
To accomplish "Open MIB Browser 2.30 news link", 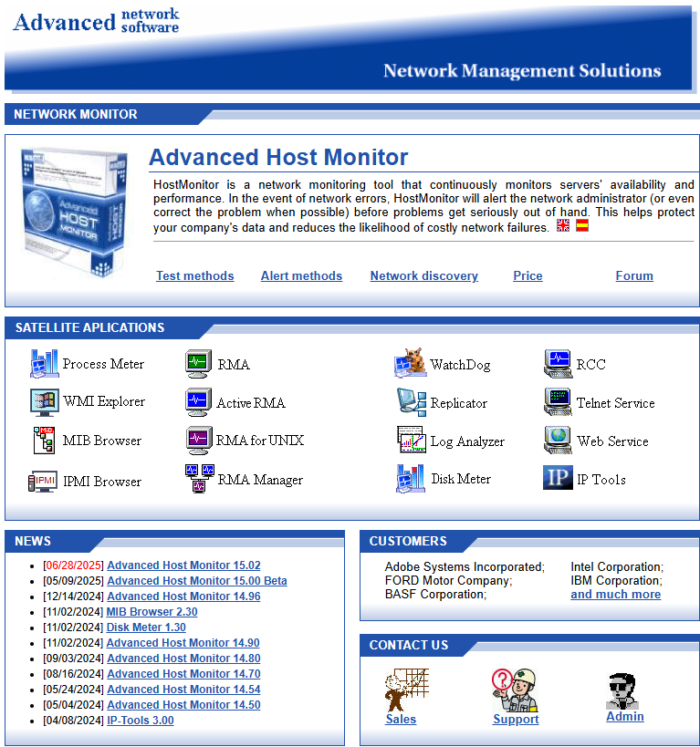I will tap(151, 612).
